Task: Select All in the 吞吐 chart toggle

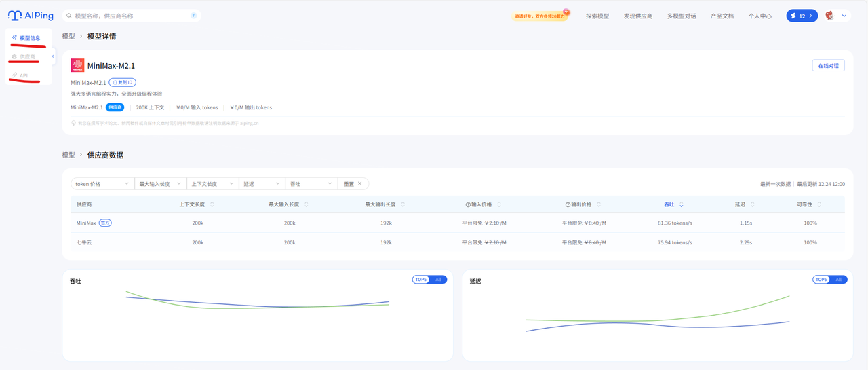Action: click(438, 280)
